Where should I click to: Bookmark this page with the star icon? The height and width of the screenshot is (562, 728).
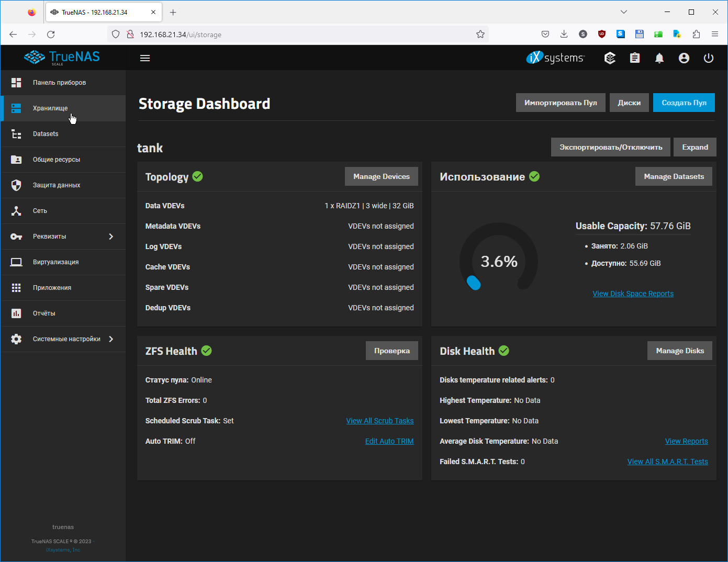480,35
